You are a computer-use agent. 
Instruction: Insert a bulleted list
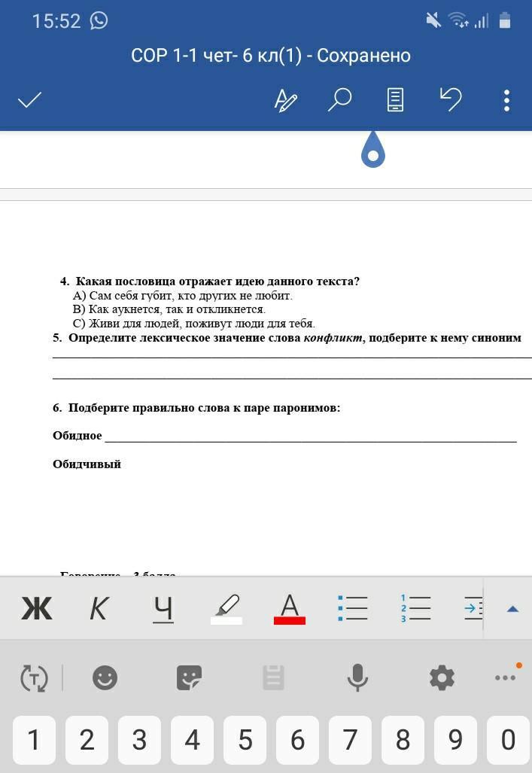pos(352,608)
